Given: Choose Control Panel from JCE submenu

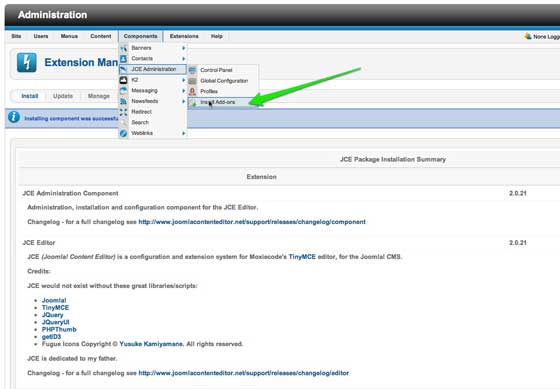Looking at the screenshot, I should coord(216,70).
